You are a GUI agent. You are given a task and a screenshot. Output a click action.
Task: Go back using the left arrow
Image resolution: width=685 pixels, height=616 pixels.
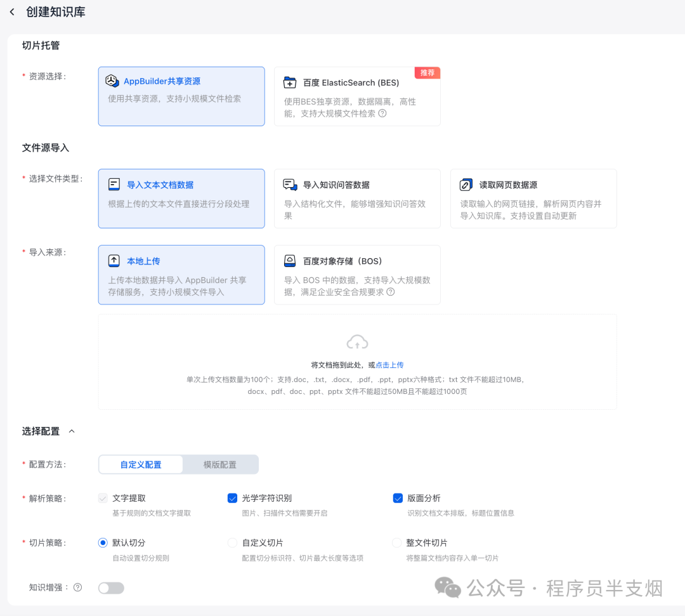click(12, 12)
